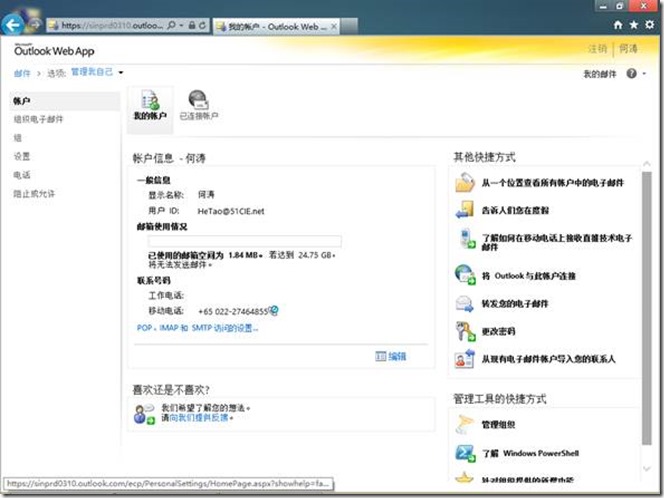
Task: Click the page refresh icon in address bar
Action: tap(202, 25)
